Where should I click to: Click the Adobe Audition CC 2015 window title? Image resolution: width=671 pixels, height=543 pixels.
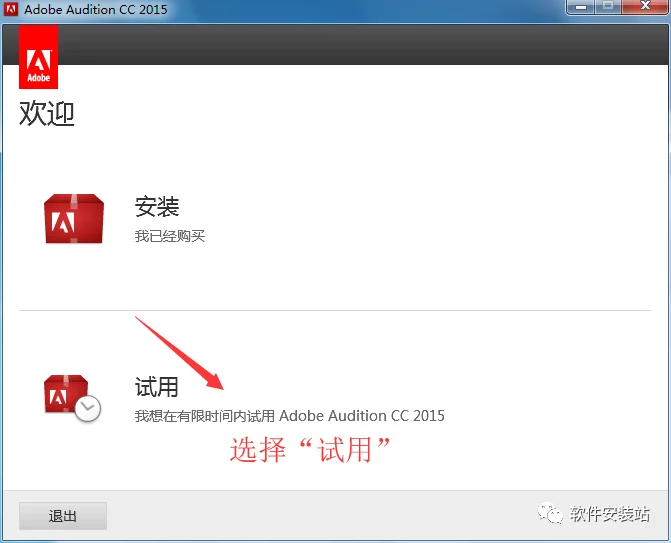pyautogui.click(x=96, y=9)
